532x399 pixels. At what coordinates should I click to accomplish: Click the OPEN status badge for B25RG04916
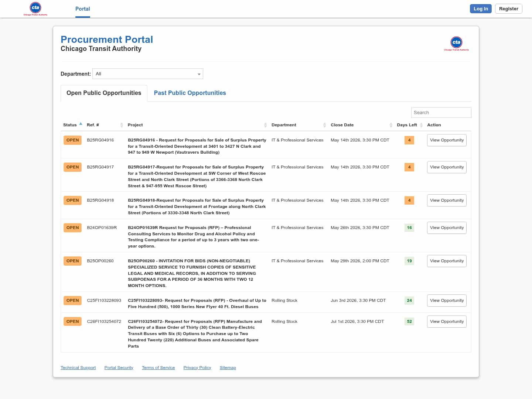(x=72, y=140)
